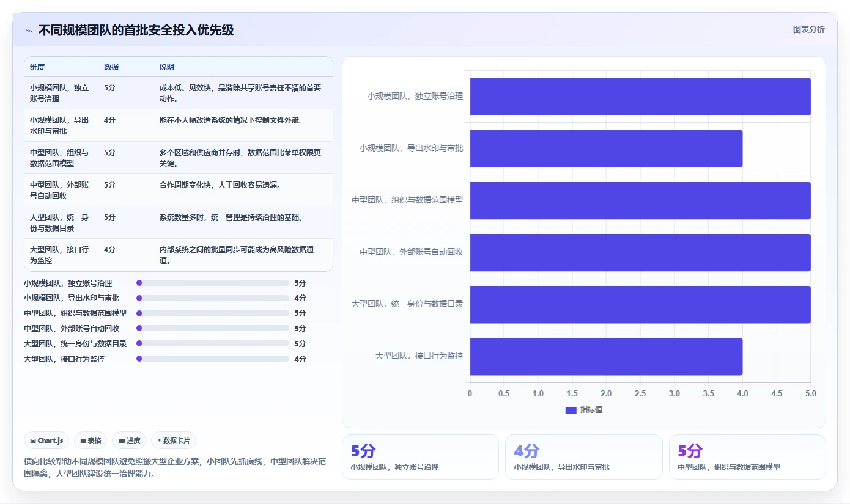Click the 数据卡片 chip
This screenshot has height=504, width=850.
[174, 440]
